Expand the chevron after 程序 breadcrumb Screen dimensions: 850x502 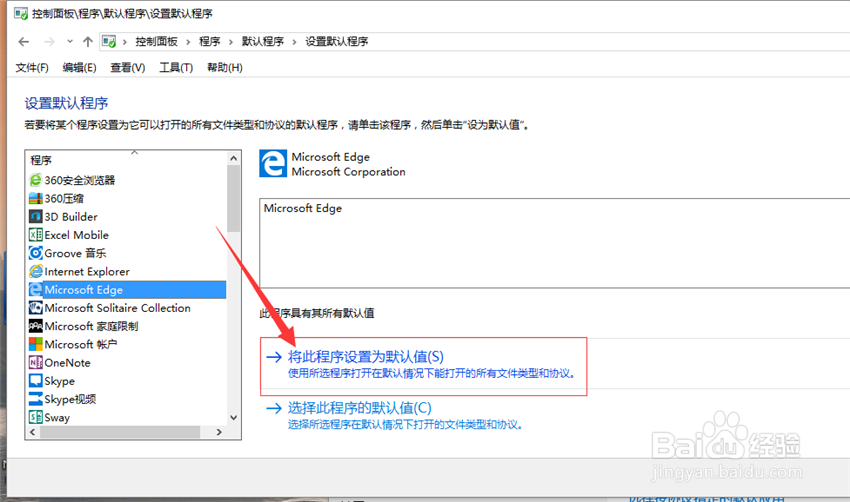230,42
